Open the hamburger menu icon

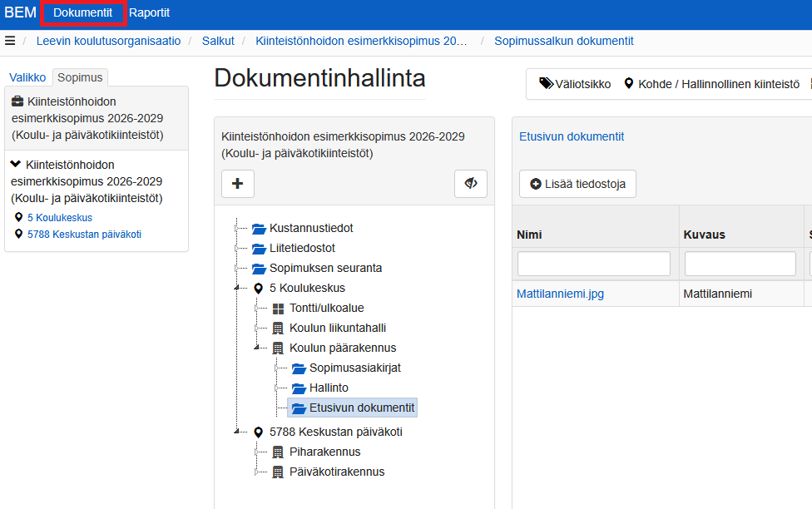(10, 41)
